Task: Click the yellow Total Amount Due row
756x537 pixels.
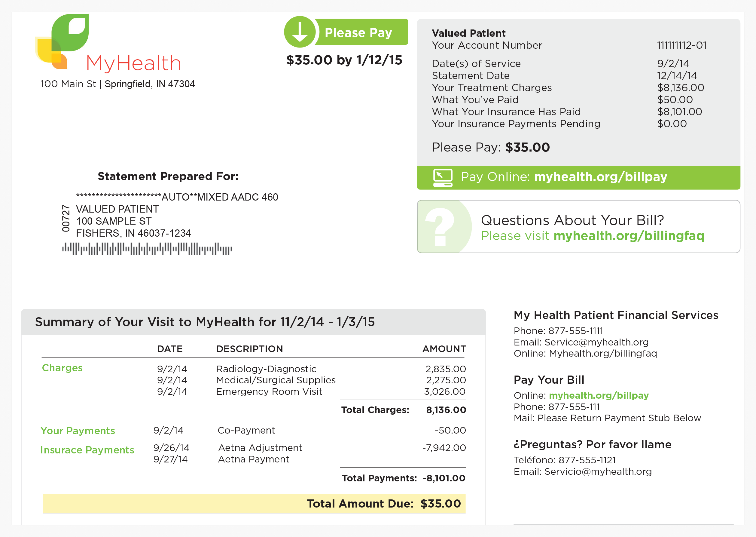Action: tap(254, 504)
